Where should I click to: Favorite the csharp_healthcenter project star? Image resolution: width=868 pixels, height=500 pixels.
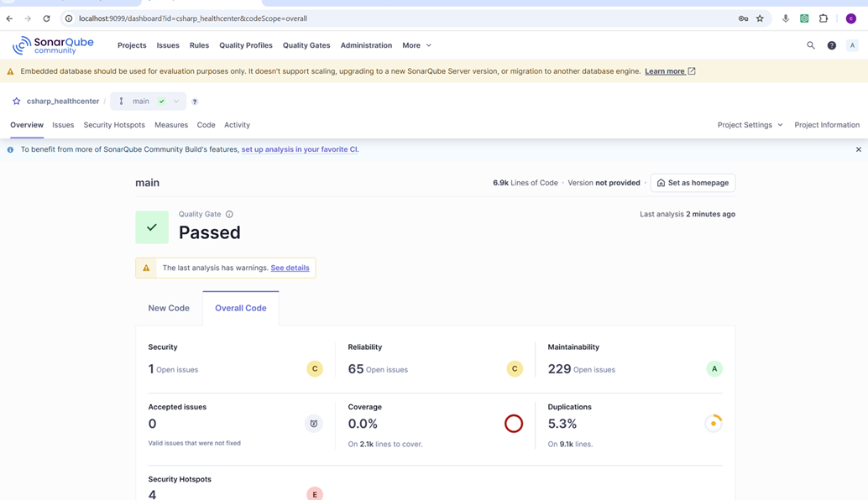click(17, 102)
